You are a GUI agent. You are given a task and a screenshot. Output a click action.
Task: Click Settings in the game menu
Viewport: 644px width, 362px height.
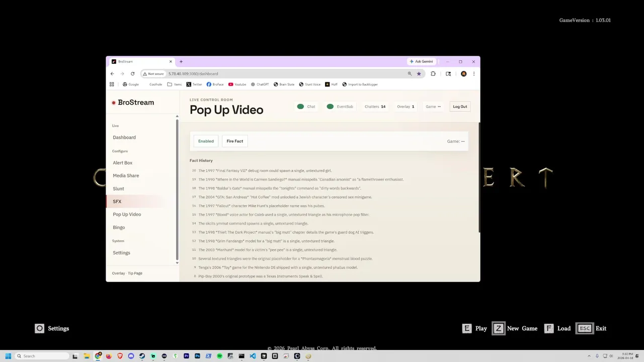click(52, 328)
